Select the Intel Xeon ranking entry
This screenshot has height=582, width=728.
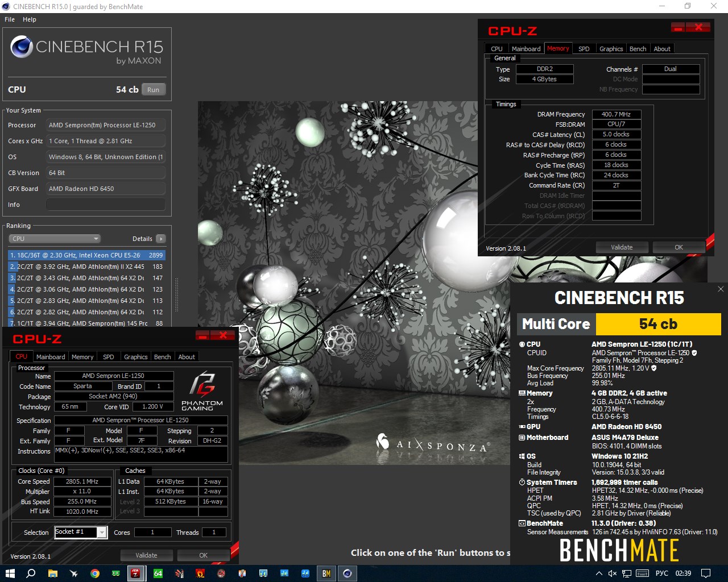87,255
